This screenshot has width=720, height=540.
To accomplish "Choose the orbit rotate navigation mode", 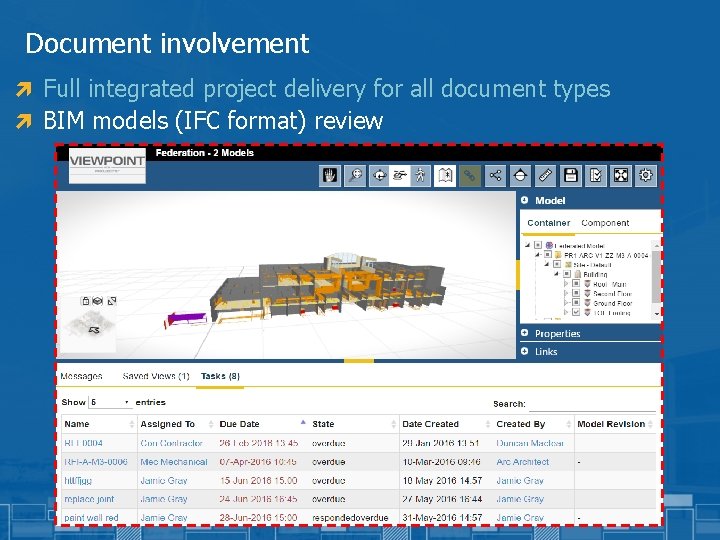I will click(379, 175).
